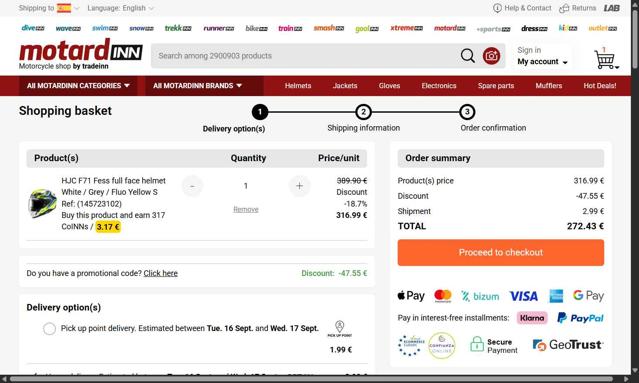Go to step 1 Delivery option(s) marker
639x383 pixels.
pyautogui.click(x=260, y=112)
